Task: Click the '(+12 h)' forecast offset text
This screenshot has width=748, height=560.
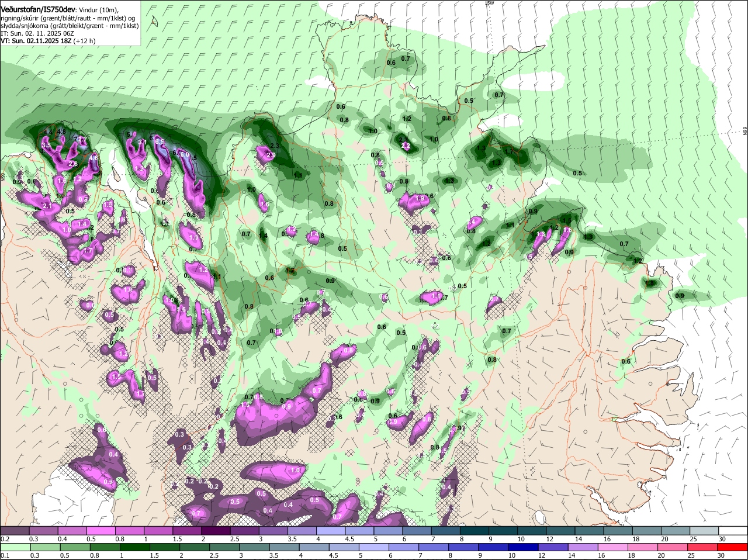Action: [x=84, y=41]
